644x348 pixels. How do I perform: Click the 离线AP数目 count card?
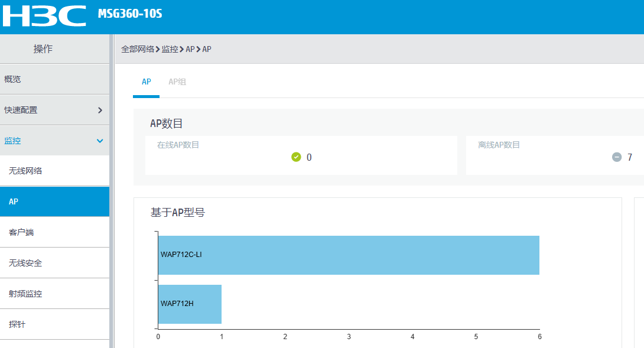[x=554, y=155]
